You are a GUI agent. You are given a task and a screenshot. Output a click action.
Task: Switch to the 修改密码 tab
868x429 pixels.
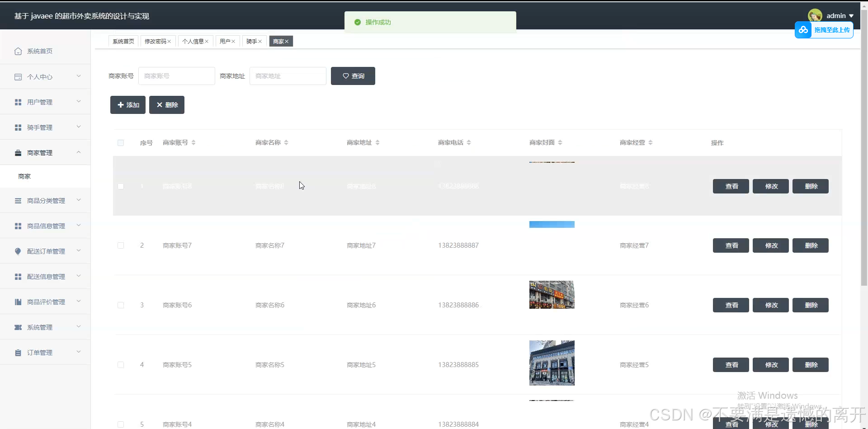[x=156, y=42]
